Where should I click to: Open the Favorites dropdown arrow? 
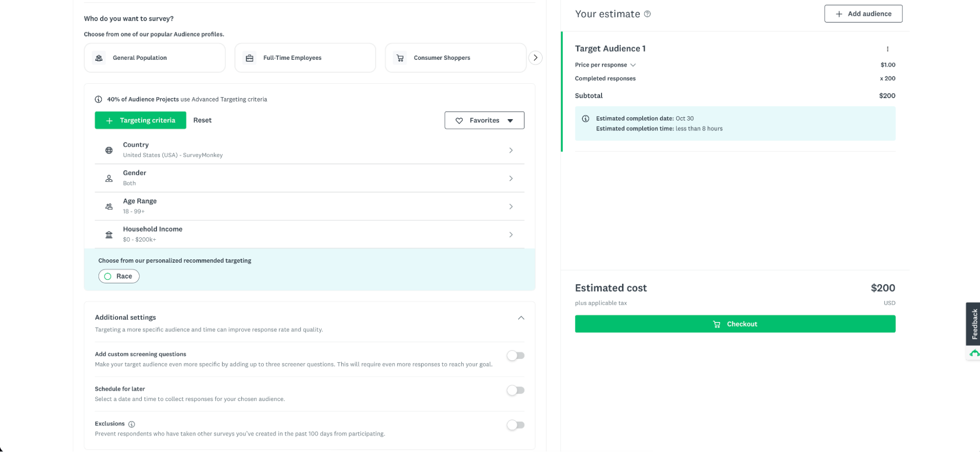(x=511, y=120)
